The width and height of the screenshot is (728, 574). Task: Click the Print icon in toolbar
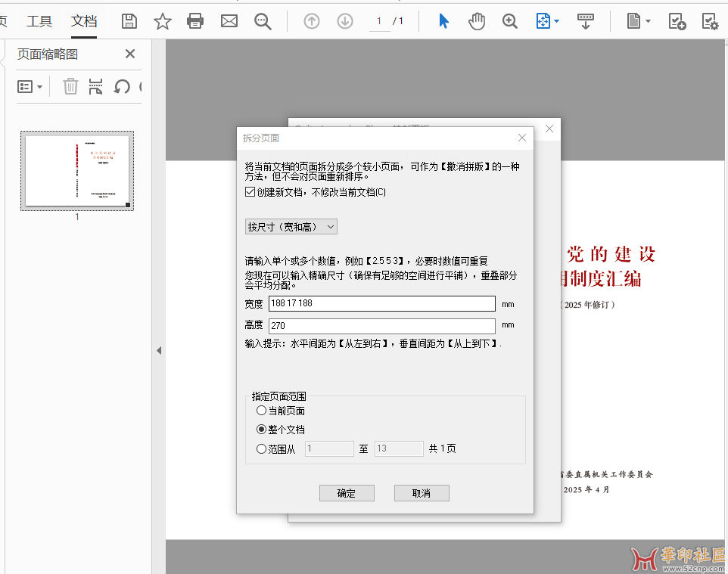195,21
